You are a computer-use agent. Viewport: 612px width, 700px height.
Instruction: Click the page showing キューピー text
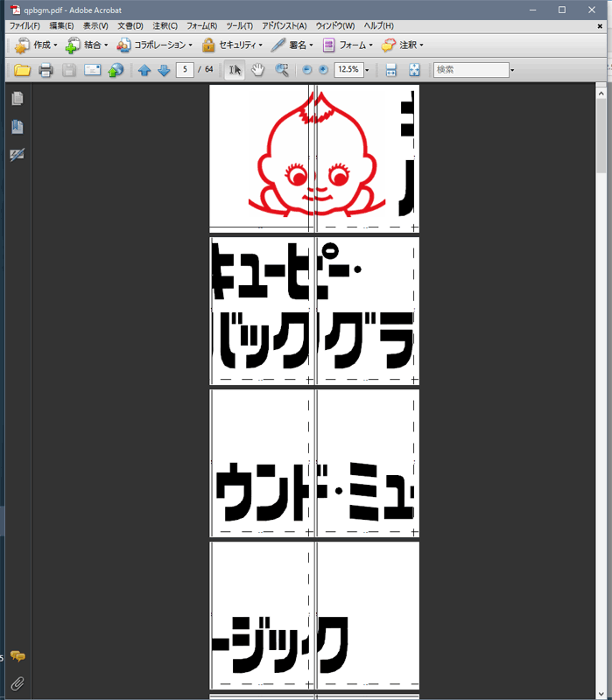314,311
